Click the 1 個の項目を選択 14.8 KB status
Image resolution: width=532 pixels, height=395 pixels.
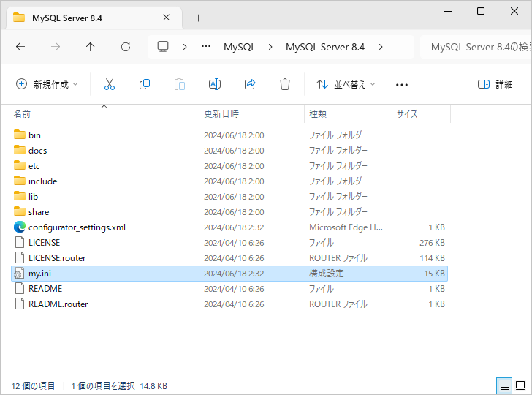click(x=119, y=386)
